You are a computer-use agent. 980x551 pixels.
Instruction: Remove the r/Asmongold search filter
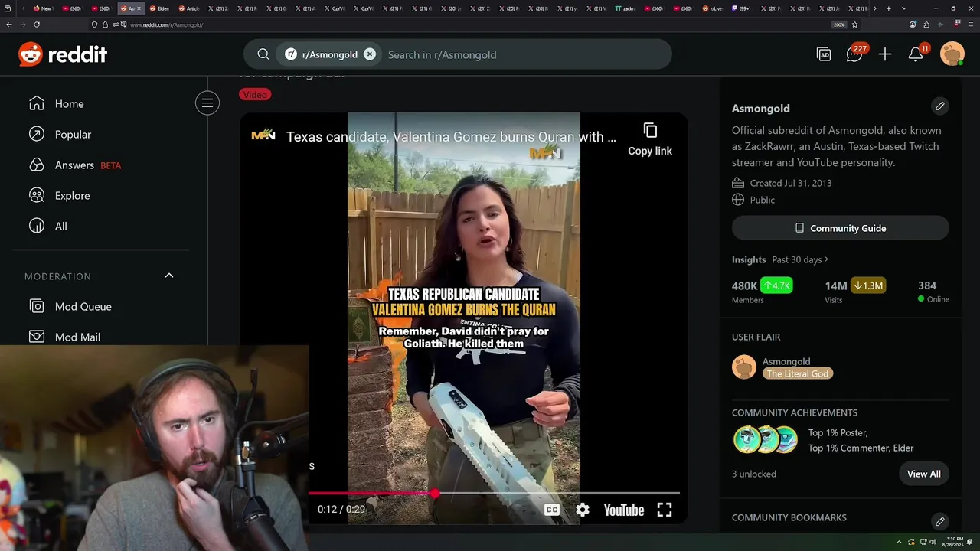point(370,54)
